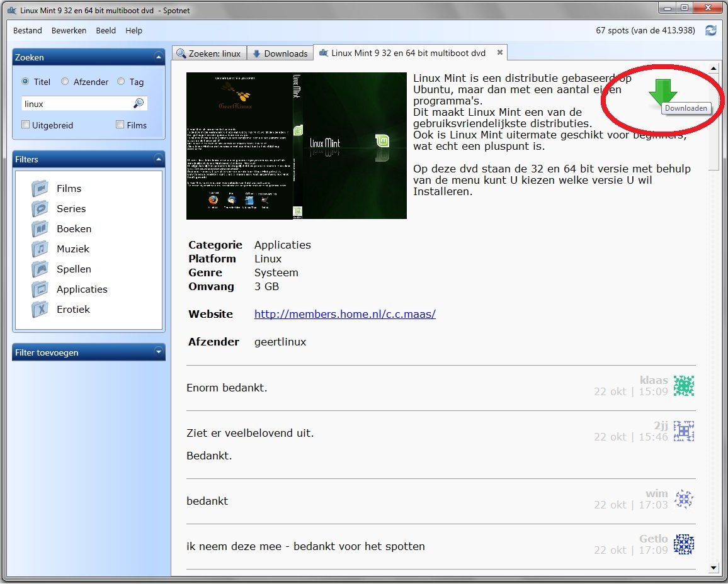Screen dimensions: 728x584
Task: Switch to the Downloads tab
Action: [280, 53]
